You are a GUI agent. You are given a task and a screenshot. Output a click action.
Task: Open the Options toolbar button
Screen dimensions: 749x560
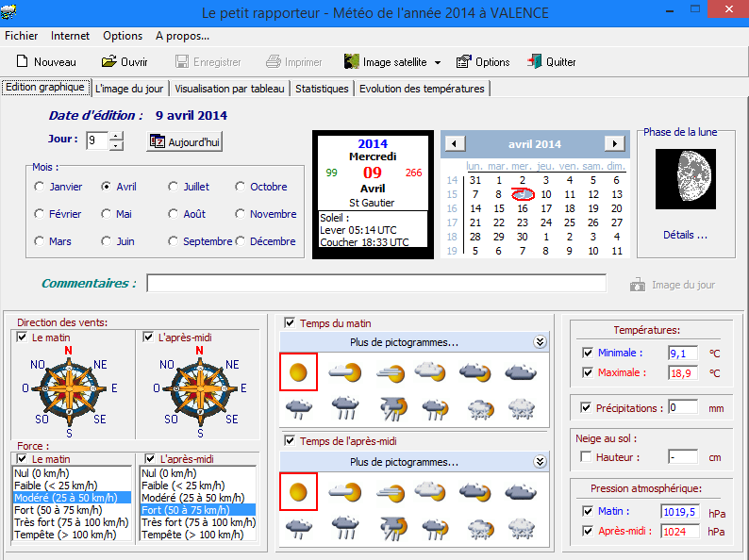pos(483,62)
